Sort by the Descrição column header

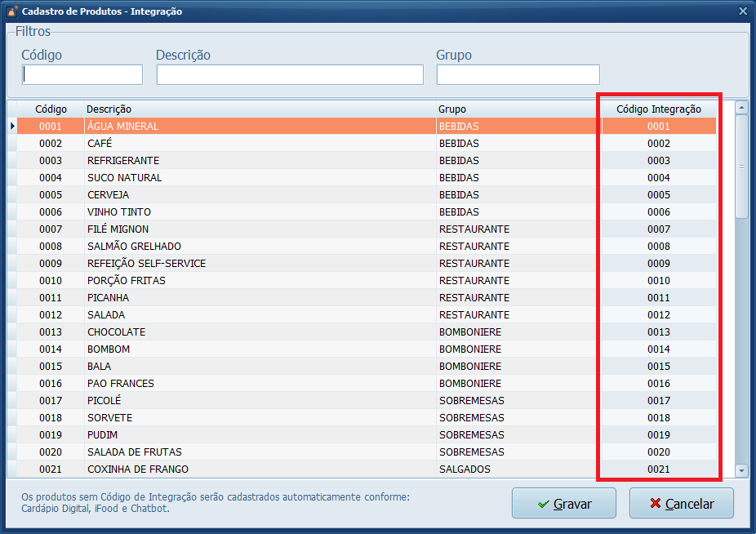click(x=109, y=109)
